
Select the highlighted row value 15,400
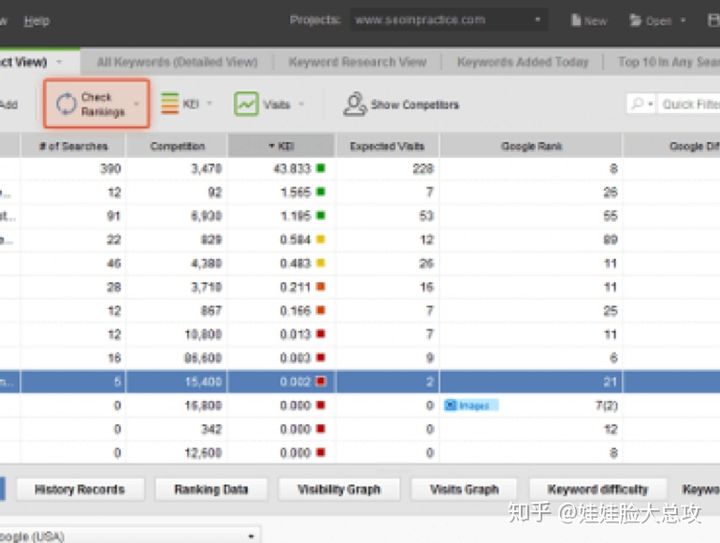[203, 381]
